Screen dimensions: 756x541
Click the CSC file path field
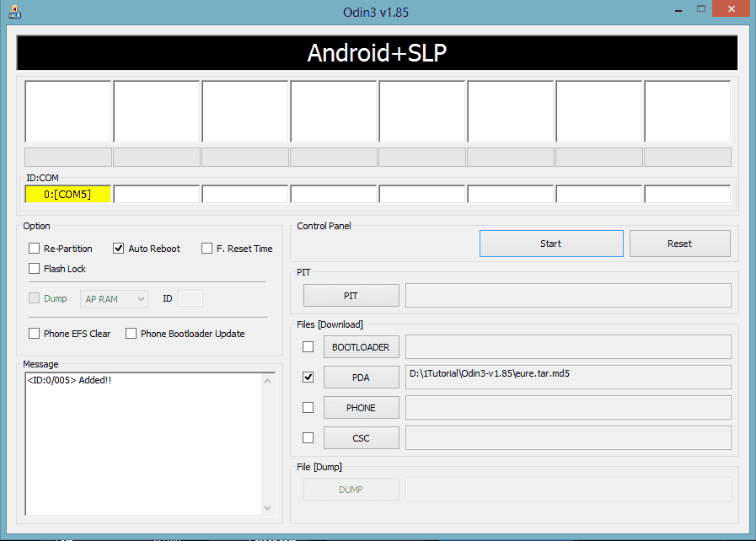click(568, 438)
